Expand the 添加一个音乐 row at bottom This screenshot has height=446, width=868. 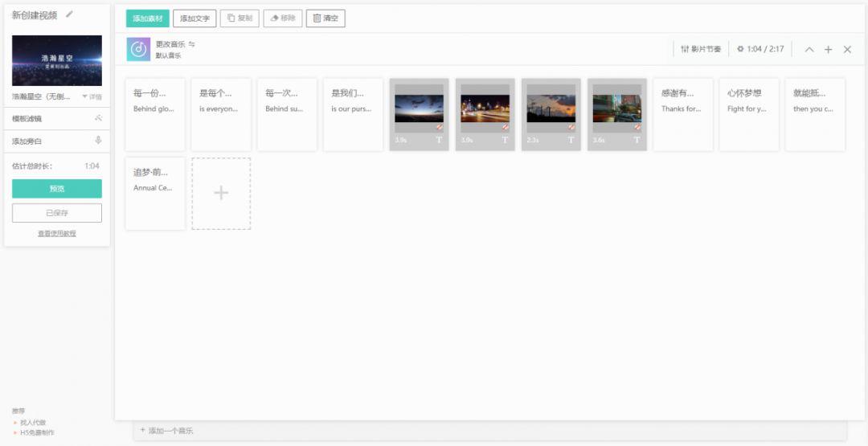[167, 431]
